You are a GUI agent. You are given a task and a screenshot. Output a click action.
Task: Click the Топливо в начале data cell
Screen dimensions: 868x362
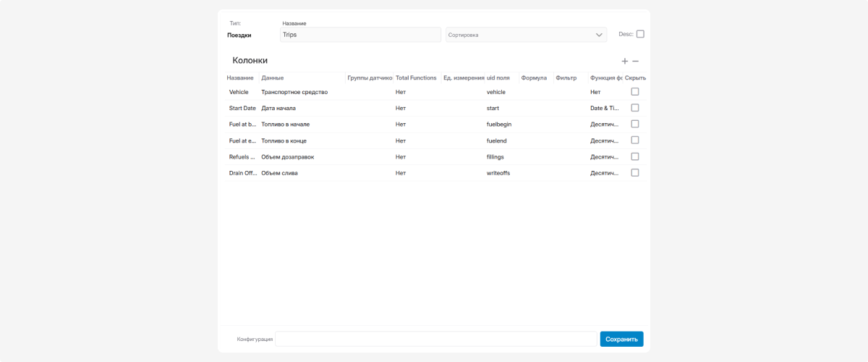(x=285, y=124)
